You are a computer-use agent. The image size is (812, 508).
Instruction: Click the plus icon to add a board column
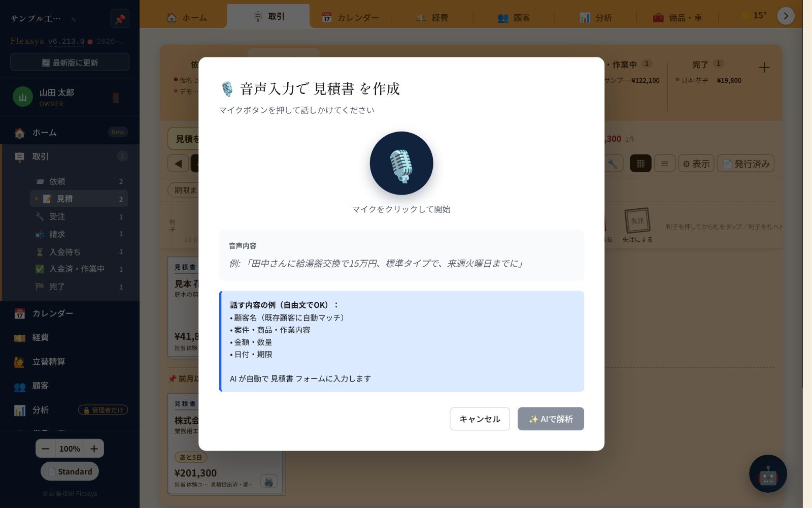[764, 68]
